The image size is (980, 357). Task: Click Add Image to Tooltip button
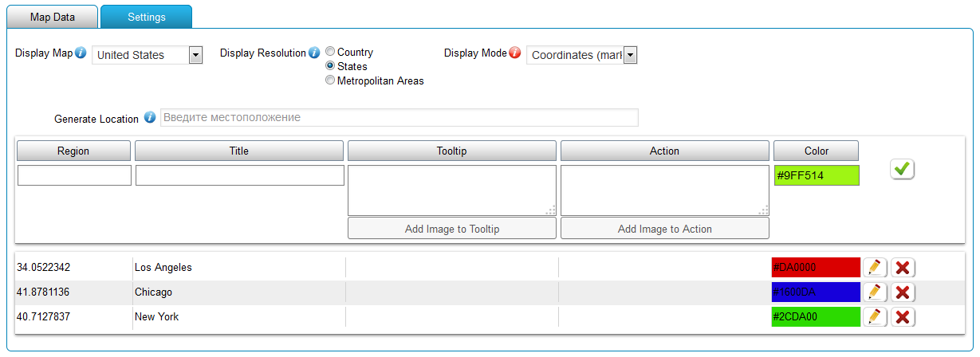pyautogui.click(x=452, y=229)
